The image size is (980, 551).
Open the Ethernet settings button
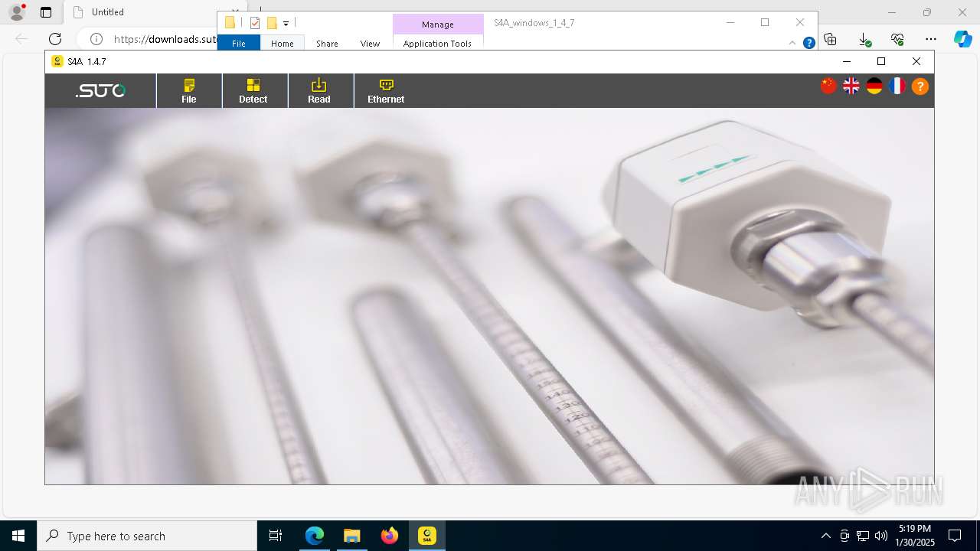[x=386, y=90]
